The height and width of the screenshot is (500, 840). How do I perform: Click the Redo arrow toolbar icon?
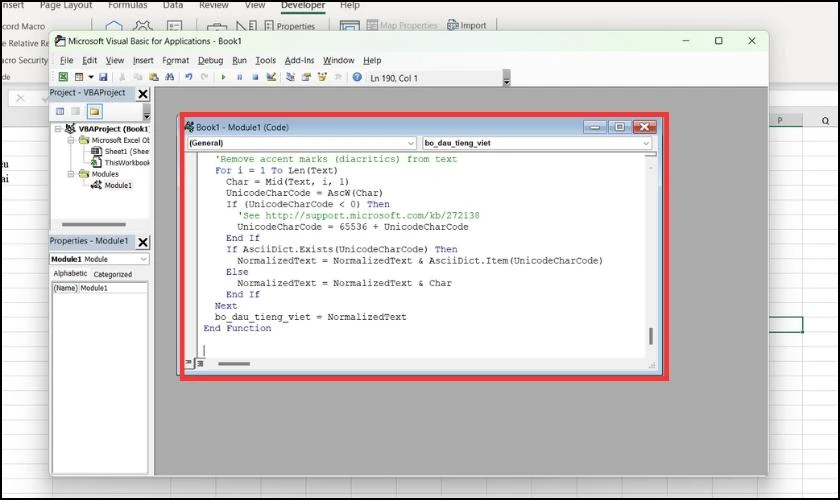(204, 77)
